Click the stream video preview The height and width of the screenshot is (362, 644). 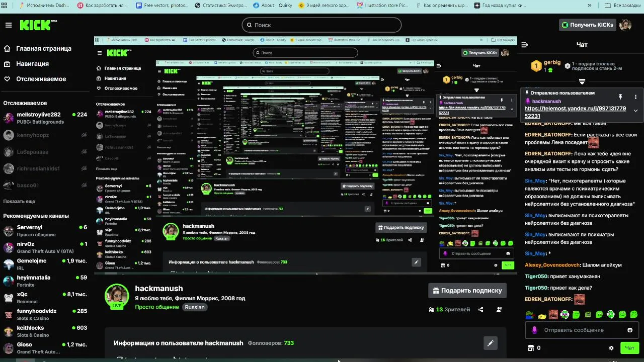coord(305,155)
